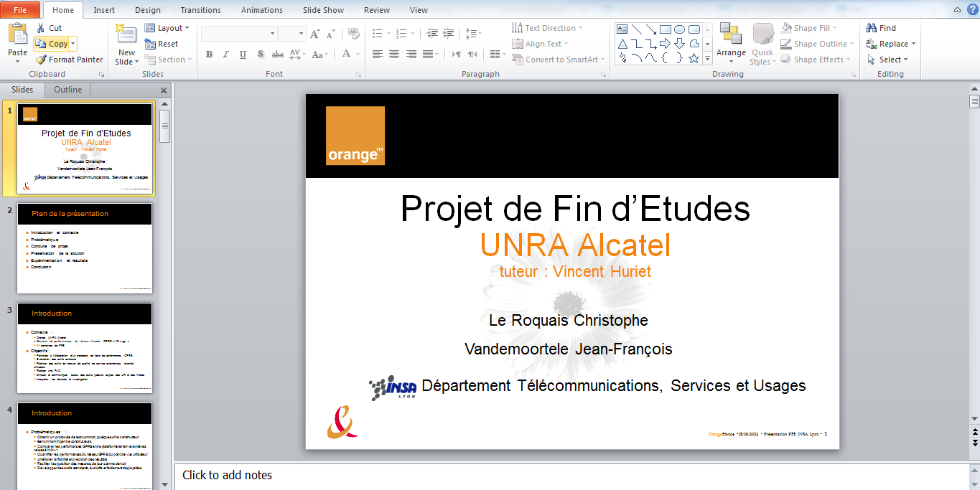The height and width of the screenshot is (490, 980).
Task: Expand the shapes gallery More arrow
Action: 708,59
